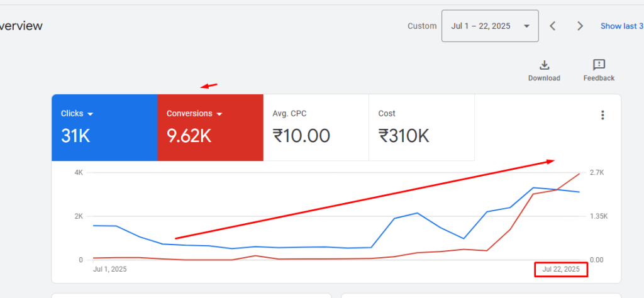Screen dimensions: 644x298
Task: Click the Jul 22, 2025 axis label
Action: pos(561,269)
